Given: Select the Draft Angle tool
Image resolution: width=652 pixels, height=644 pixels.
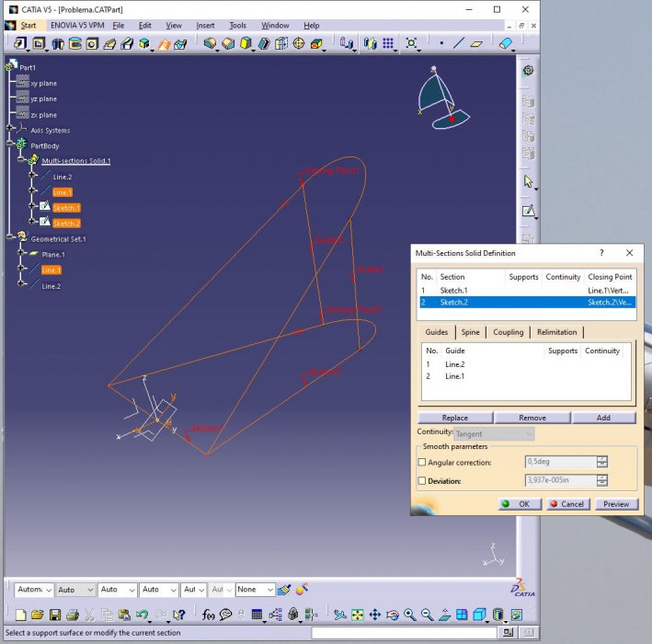Looking at the screenshot, I should point(246,43).
